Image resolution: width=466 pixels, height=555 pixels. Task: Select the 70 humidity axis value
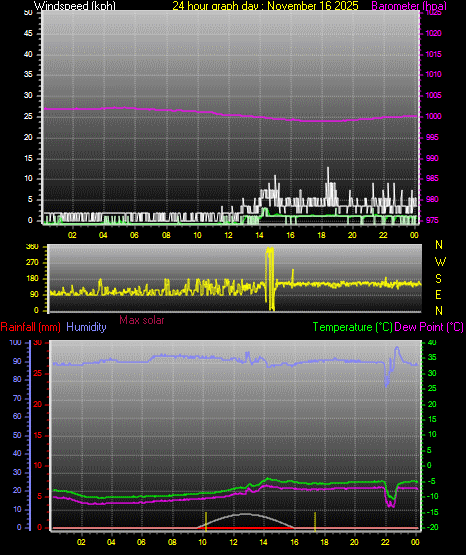point(17,398)
